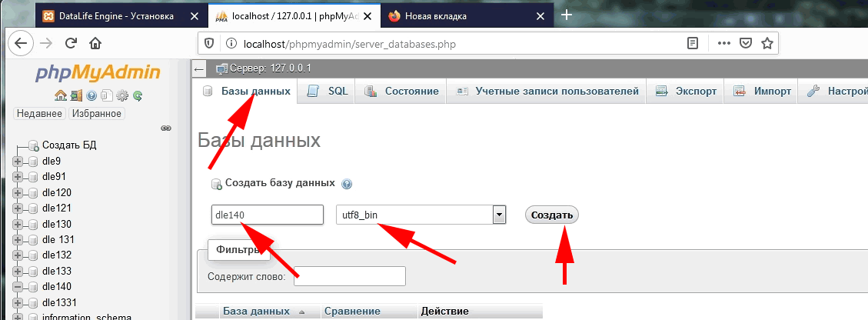Expand the dle1331 database node
The width and height of the screenshot is (868, 320).
[x=18, y=303]
